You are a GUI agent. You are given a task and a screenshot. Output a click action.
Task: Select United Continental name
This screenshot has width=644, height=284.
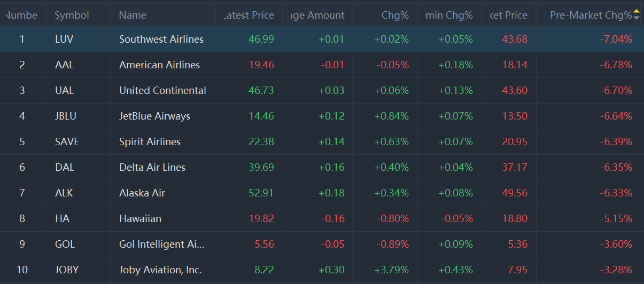(x=162, y=90)
